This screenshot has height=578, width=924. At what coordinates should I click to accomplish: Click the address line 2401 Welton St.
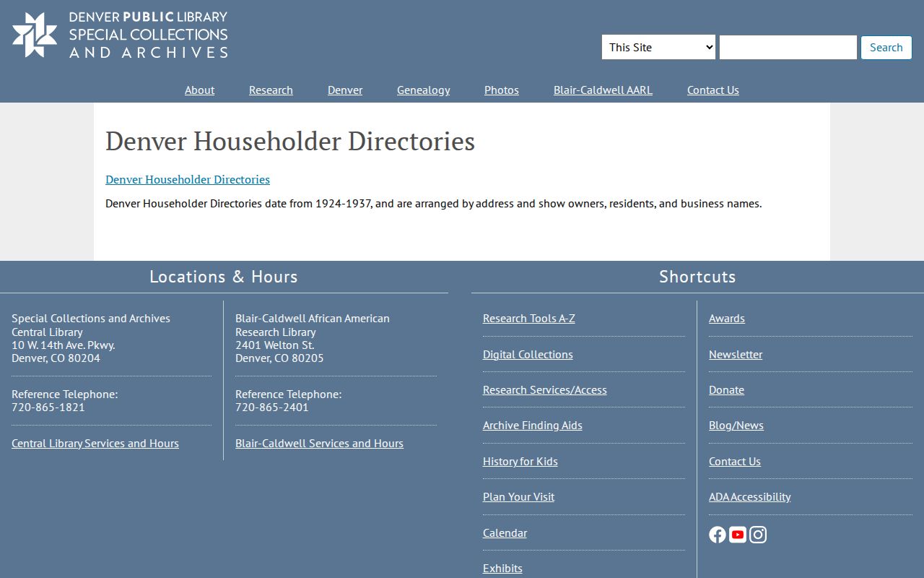point(275,345)
